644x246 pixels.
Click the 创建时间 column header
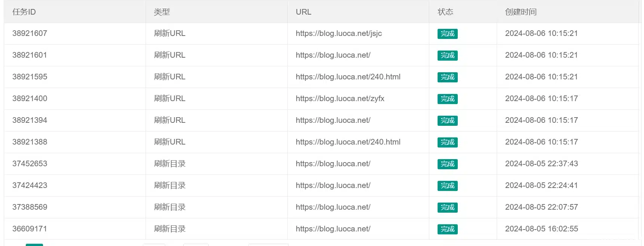521,12
